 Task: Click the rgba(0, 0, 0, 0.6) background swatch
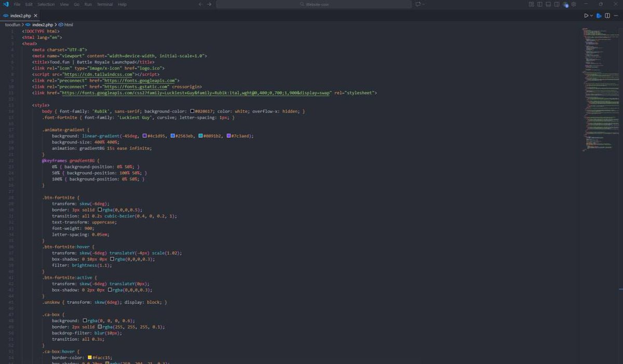click(x=86, y=321)
